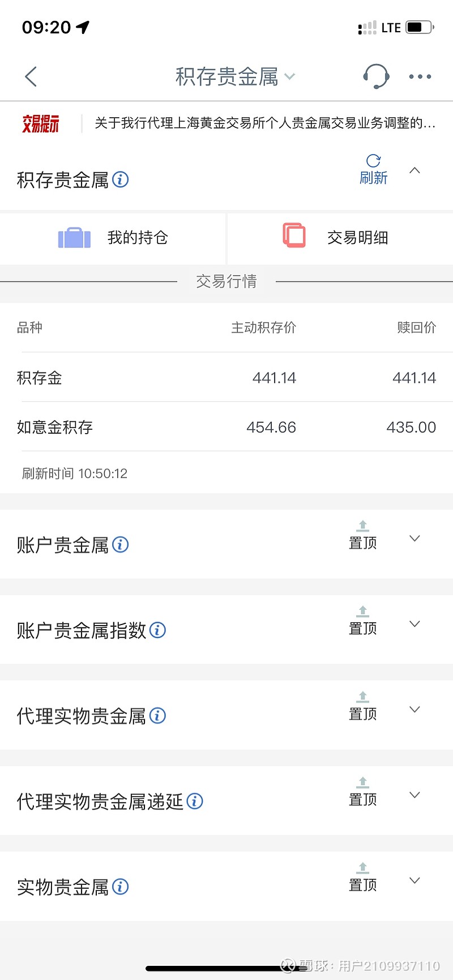Open the more options ellipsis icon
This screenshot has width=453, height=980.
(x=420, y=76)
